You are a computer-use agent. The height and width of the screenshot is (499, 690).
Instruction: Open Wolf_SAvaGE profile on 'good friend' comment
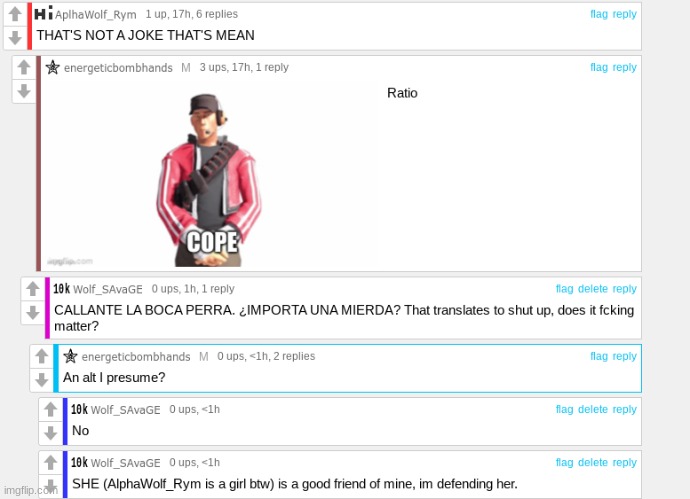pos(125,463)
